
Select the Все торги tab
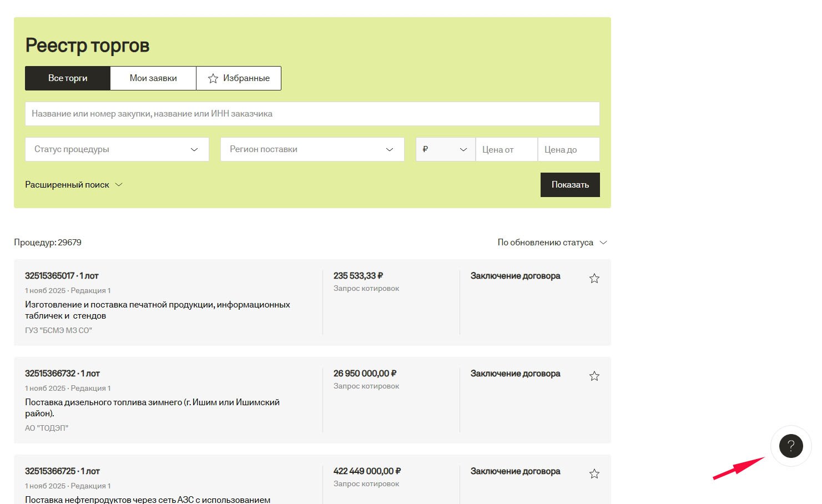click(68, 78)
